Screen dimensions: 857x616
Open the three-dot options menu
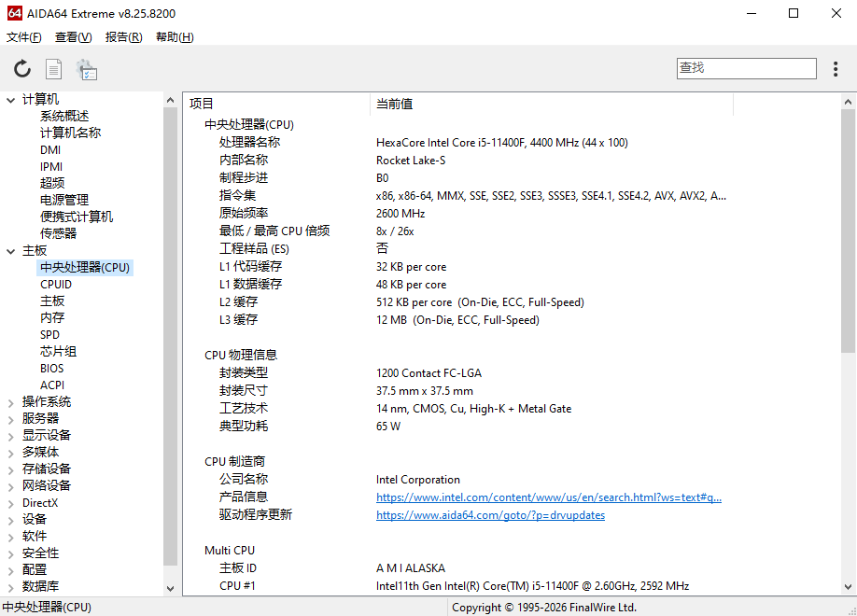point(836,69)
